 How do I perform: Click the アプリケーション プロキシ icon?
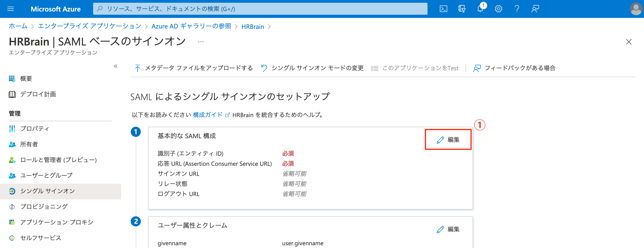pos(12,222)
